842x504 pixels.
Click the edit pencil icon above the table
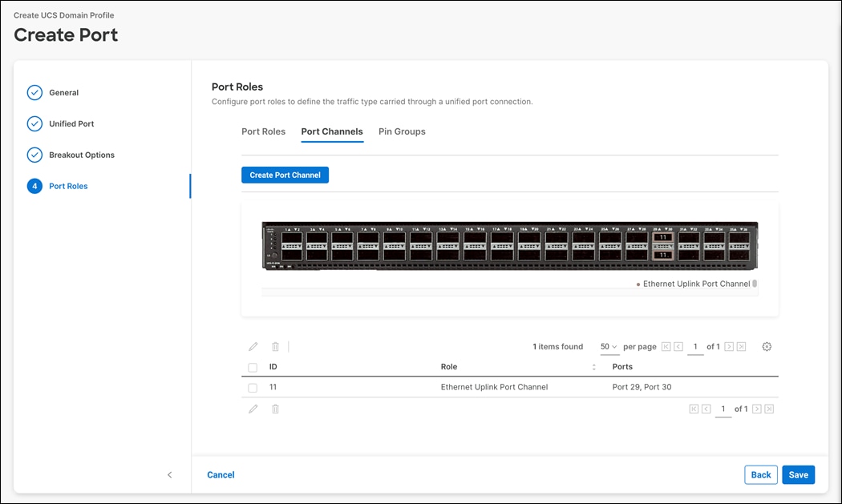(253, 346)
